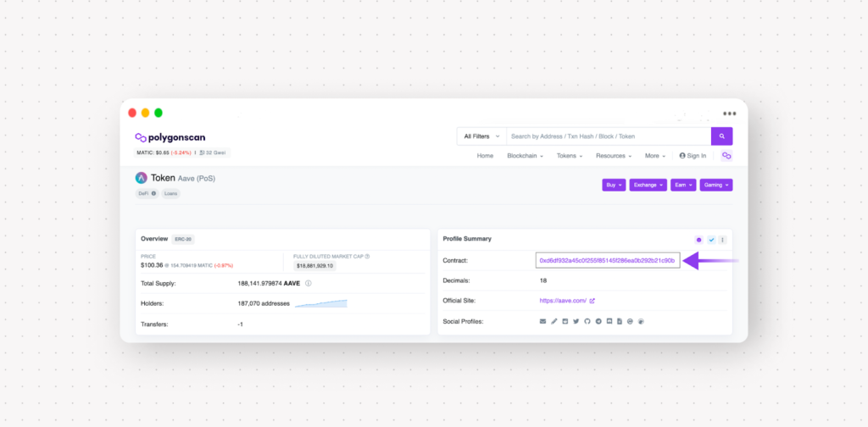
Task: Open the Buy dropdown button
Action: tap(614, 186)
